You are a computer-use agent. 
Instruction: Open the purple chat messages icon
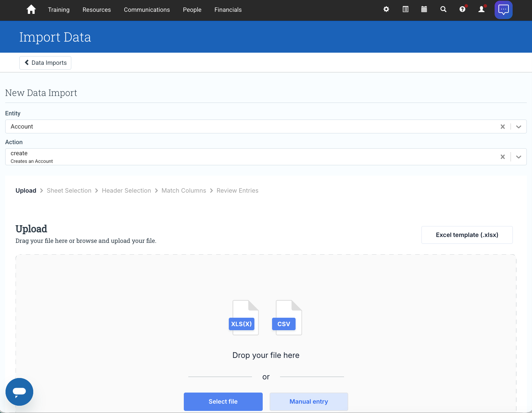click(x=504, y=10)
